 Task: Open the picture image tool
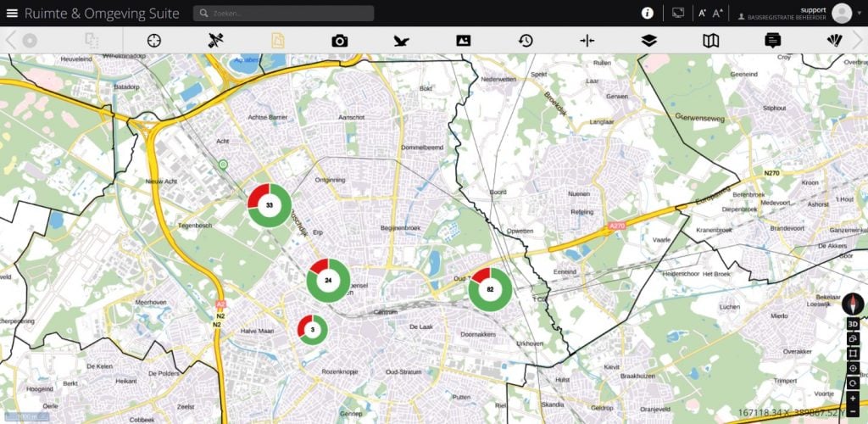coord(464,41)
